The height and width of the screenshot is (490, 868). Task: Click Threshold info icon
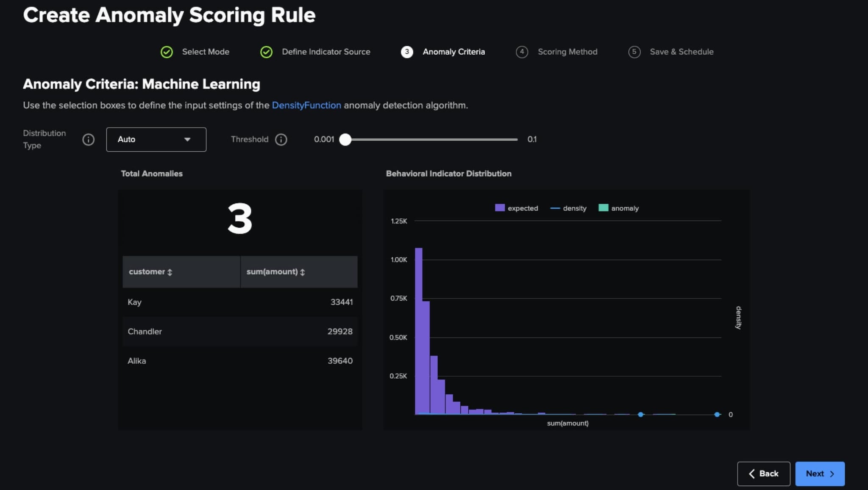tap(281, 139)
